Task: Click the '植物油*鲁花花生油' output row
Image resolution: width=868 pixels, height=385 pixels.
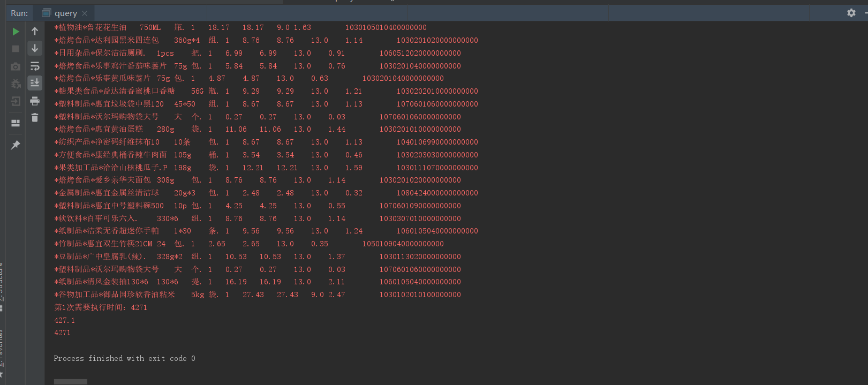Action: tap(240, 27)
